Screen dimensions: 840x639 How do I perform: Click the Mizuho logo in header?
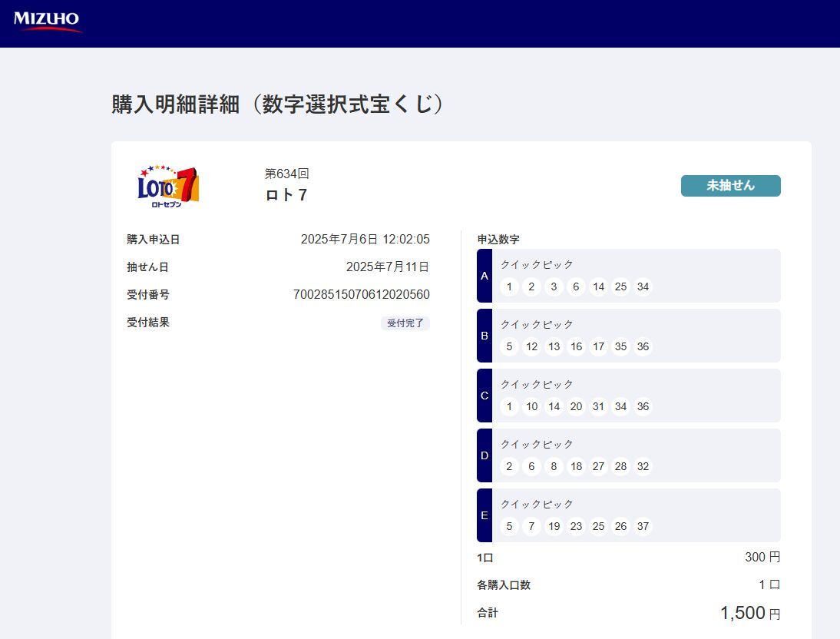click(x=47, y=21)
